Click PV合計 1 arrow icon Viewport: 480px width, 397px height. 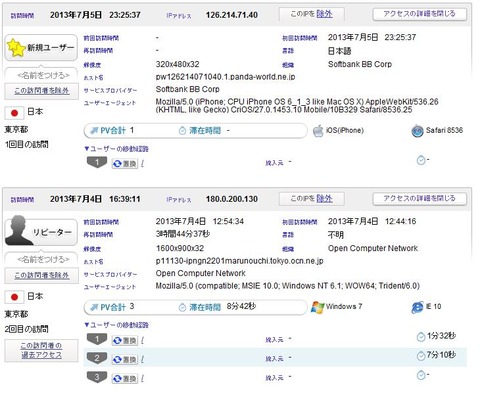[94, 131]
